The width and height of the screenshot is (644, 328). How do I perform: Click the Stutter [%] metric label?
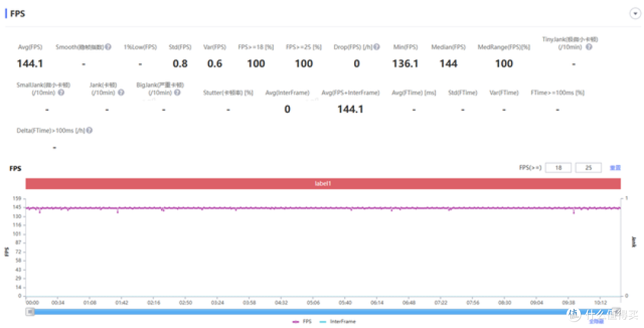(x=228, y=93)
